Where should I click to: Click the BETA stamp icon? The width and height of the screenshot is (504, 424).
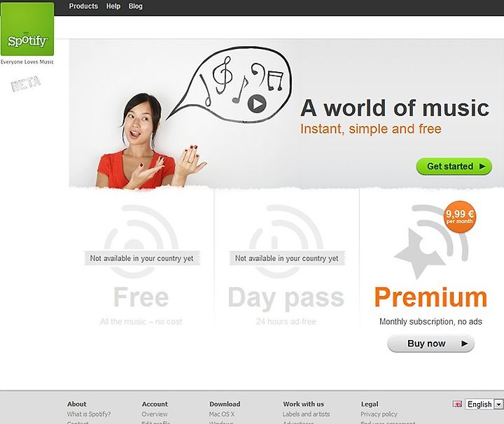(x=26, y=83)
